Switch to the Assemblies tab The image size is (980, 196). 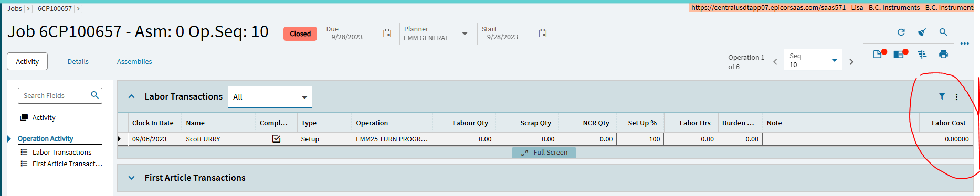pyautogui.click(x=134, y=62)
